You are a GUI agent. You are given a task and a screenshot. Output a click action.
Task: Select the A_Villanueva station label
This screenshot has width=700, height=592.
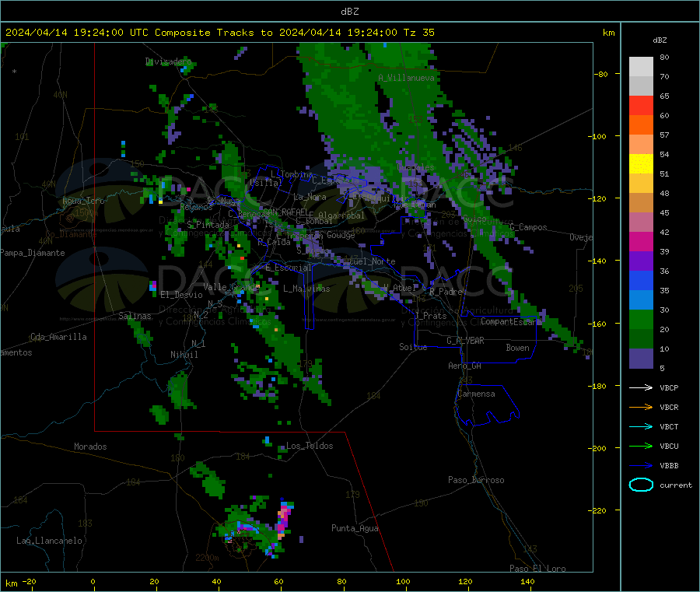(x=406, y=78)
